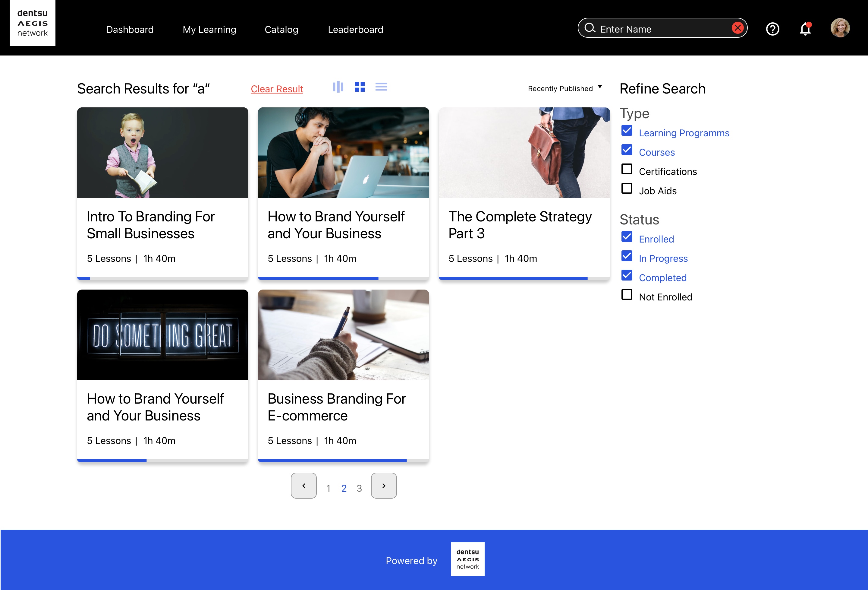Clear the search field with red X
The height and width of the screenshot is (590, 868).
click(738, 28)
